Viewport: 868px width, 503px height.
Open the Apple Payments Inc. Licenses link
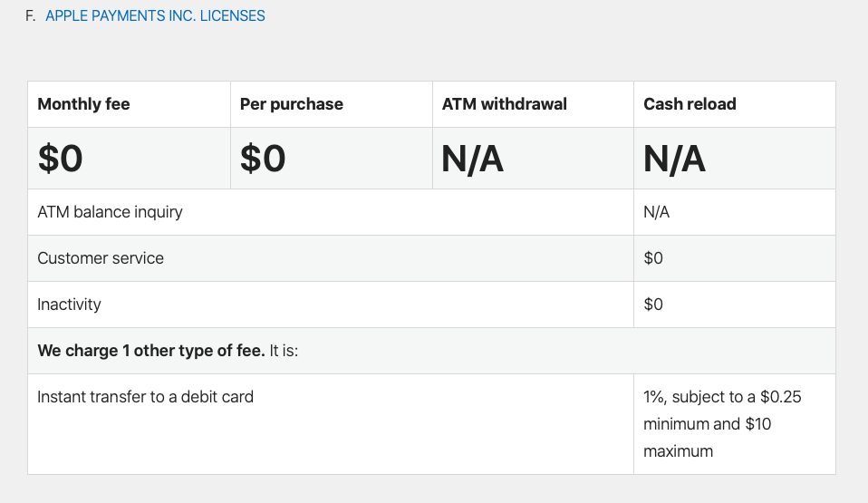(x=155, y=16)
